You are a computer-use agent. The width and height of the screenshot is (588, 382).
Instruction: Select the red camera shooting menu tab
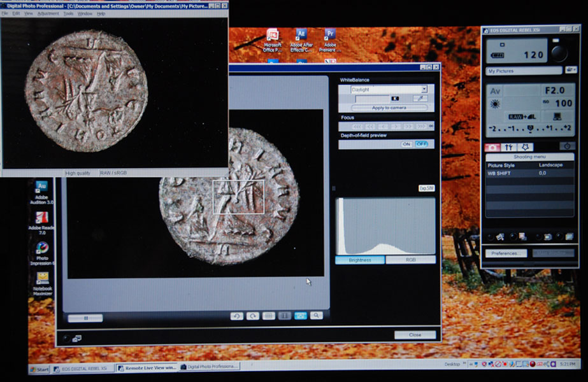tap(492, 147)
